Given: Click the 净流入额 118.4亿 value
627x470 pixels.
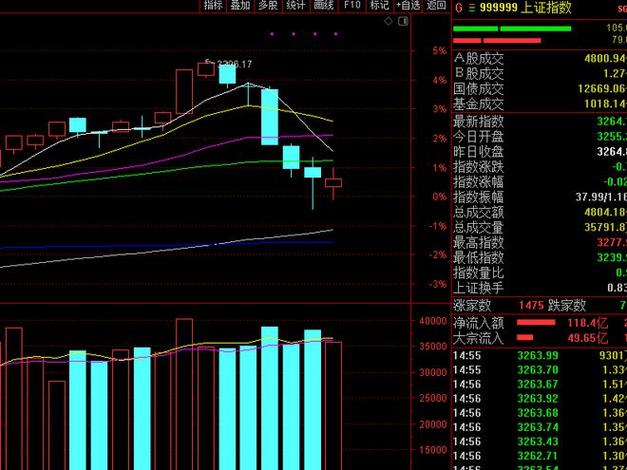Looking at the screenshot, I should pyautogui.click(x=587, y=323).
